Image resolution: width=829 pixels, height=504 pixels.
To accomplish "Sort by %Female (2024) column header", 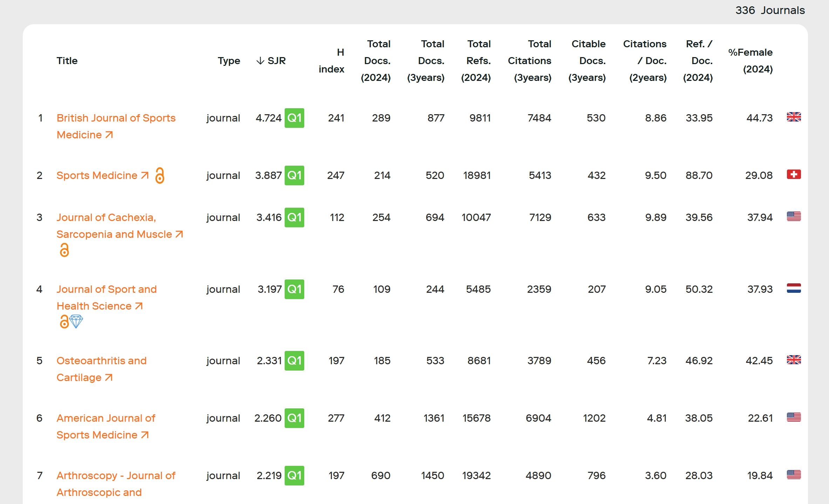I will (750, 61).
